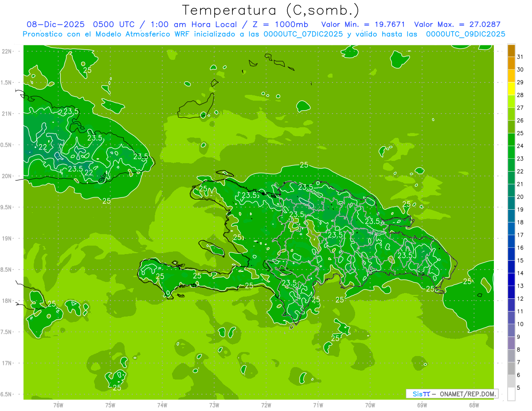532x411 pixels.
Task: Click the legend label '15'
Action: (x=520, y=260)
